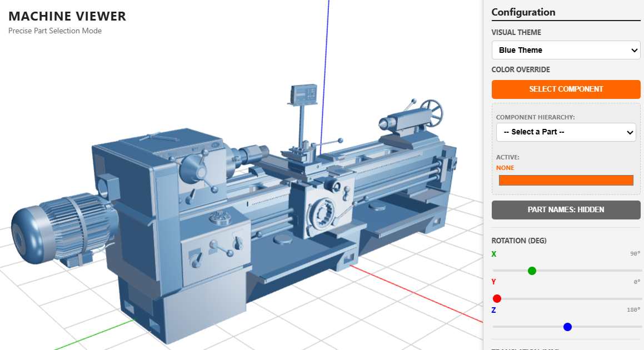This screenshot has height=350, width=644.
Task: Click the green X rotation slider handle
Action: tap(532, 271)
